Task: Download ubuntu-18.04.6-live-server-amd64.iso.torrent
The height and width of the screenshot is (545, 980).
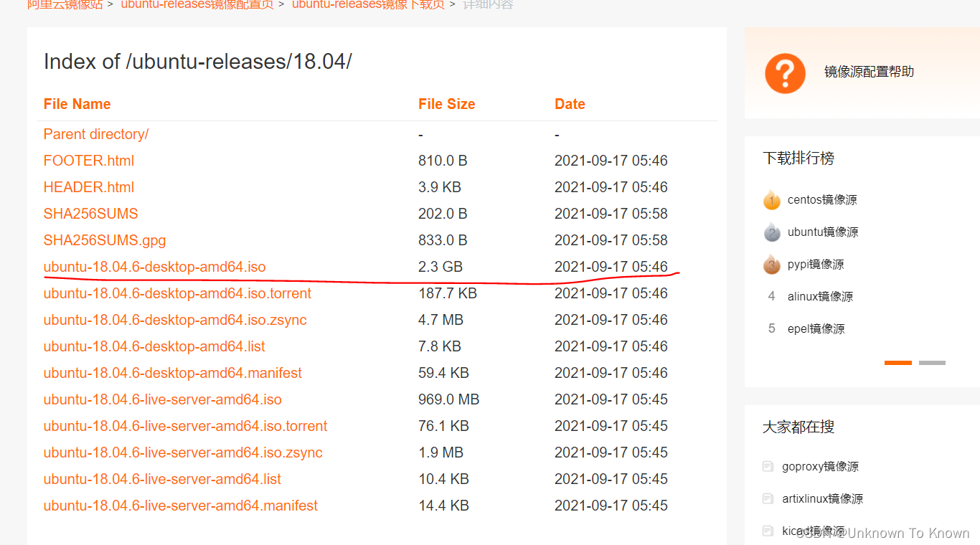Action: 186,426
